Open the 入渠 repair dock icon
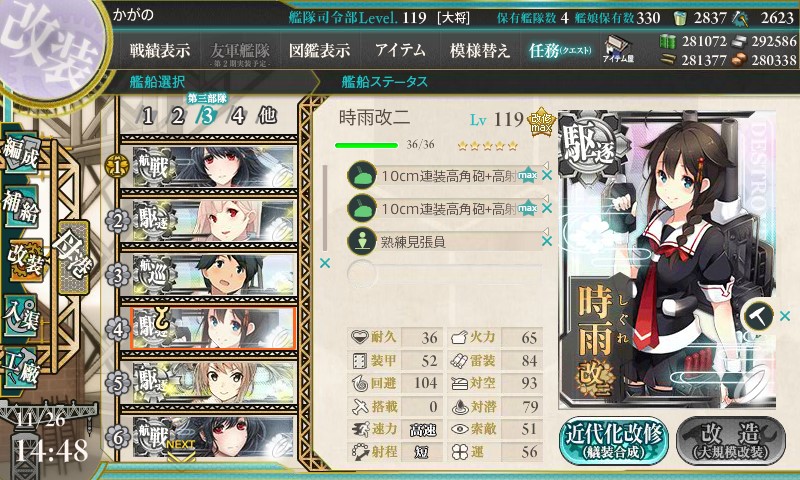 [x=20, y=316]
